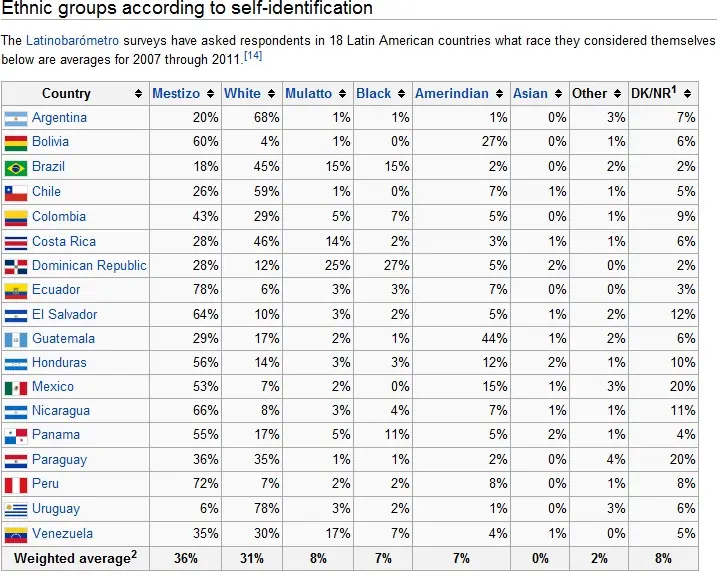
Task: Sort by the Other column arrows
Action: click(616, 94)
